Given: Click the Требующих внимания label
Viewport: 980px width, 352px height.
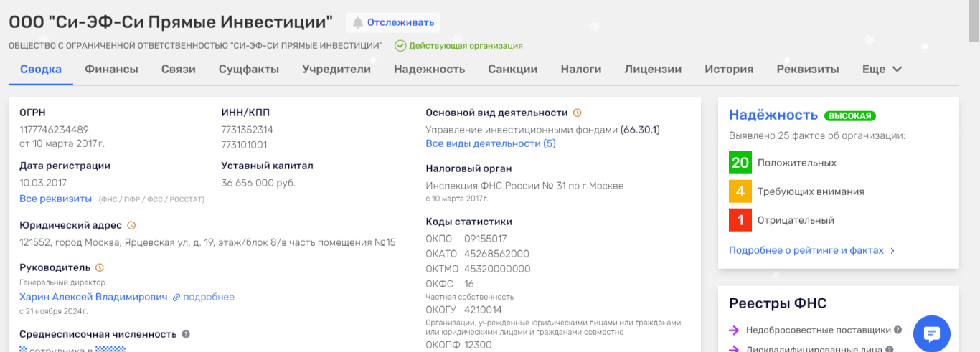Looking at the screenshot, I should tap(811, 191).
